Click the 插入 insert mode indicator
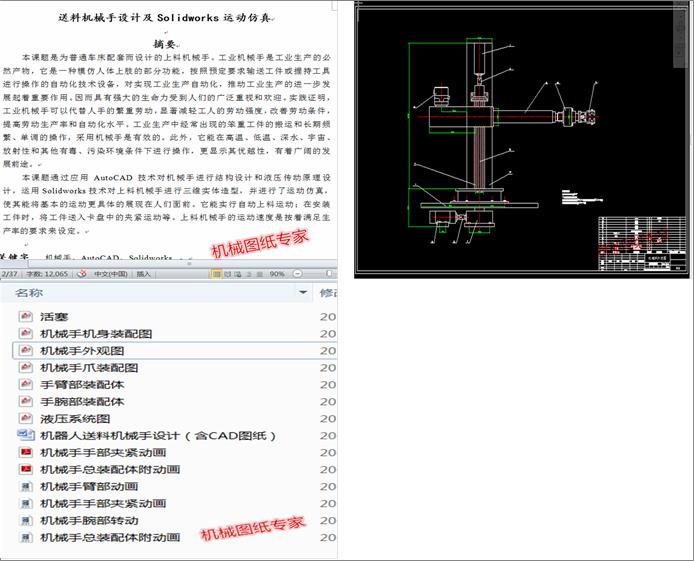 [x=143, y=274]
